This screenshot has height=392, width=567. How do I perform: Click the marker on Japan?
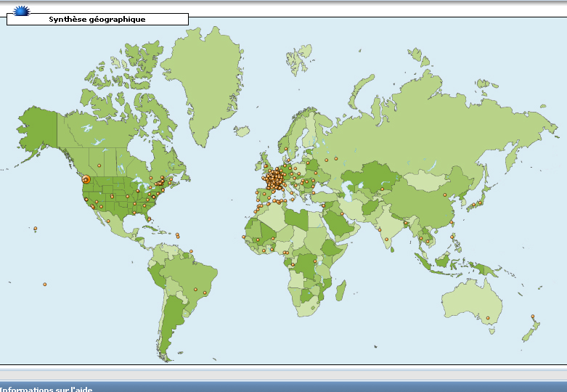[479, 203]
